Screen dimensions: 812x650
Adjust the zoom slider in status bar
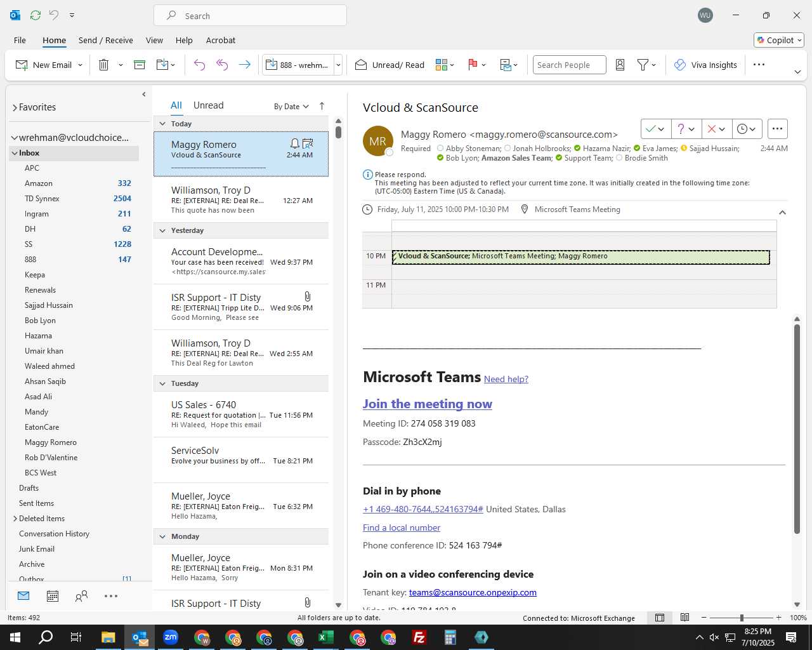pos(741,618)
